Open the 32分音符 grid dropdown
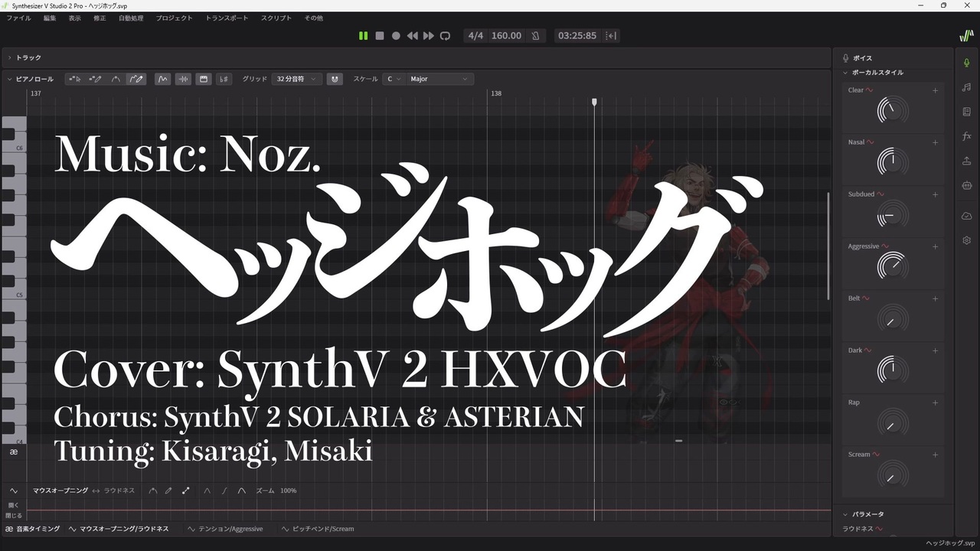 pyautogui.click(x=296, y=79)
